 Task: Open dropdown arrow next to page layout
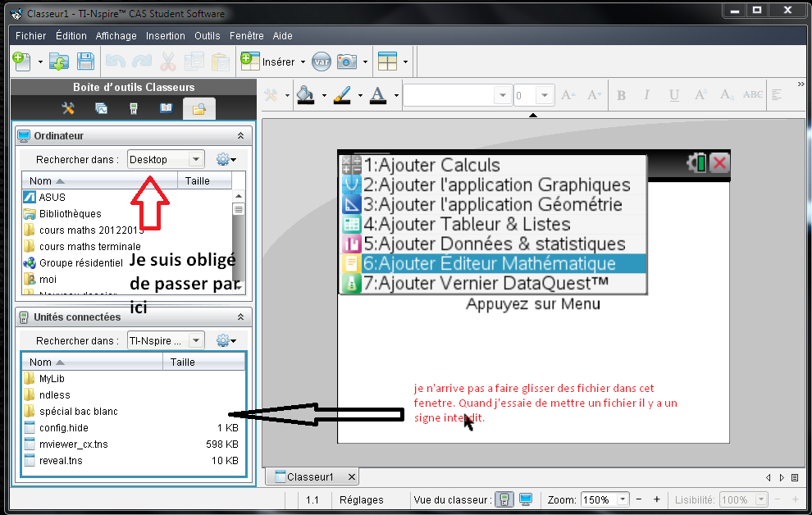click(405, 62)
